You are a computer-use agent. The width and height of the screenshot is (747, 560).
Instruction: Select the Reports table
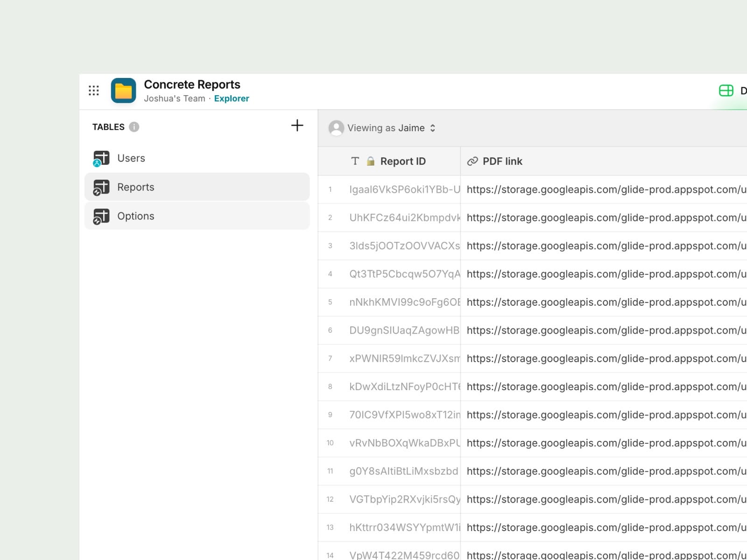(x=197, y=187)
